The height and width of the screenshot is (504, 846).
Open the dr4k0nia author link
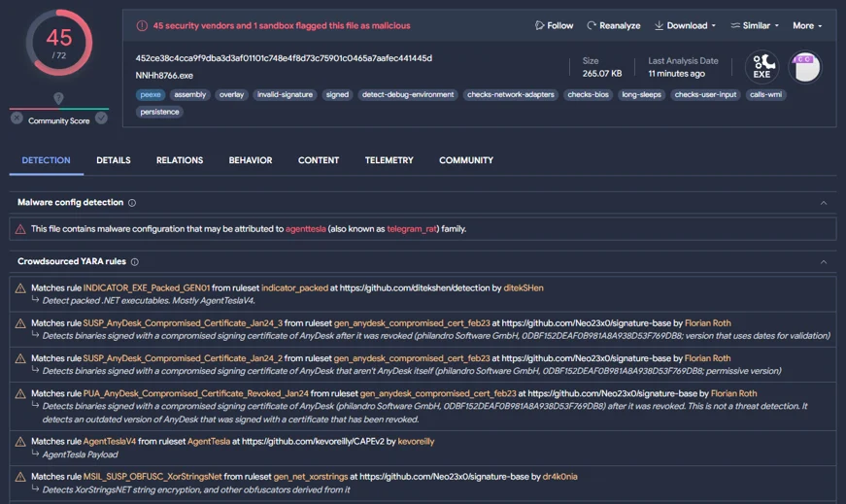click(560, 476)
